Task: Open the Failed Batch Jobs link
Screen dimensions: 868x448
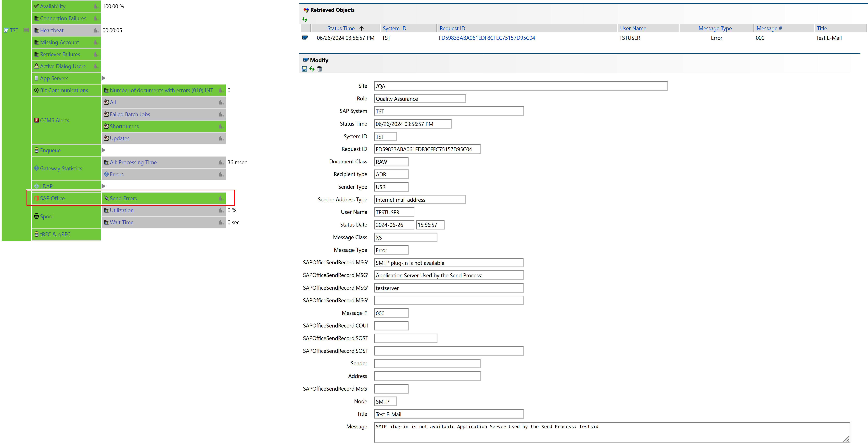Action: click(x=130, y=115)
